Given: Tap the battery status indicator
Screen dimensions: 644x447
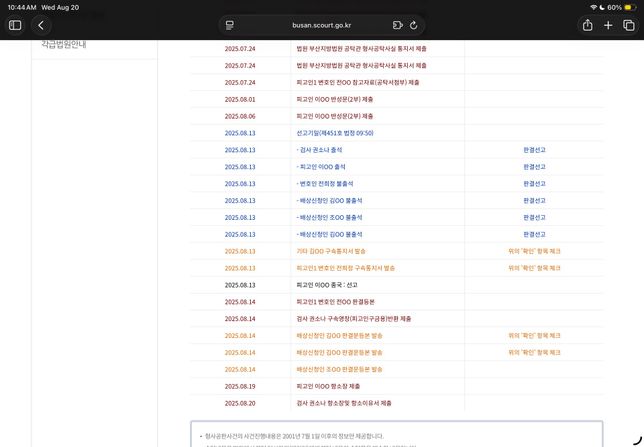Looking at the screenshot, I should (x=625, y=6).
